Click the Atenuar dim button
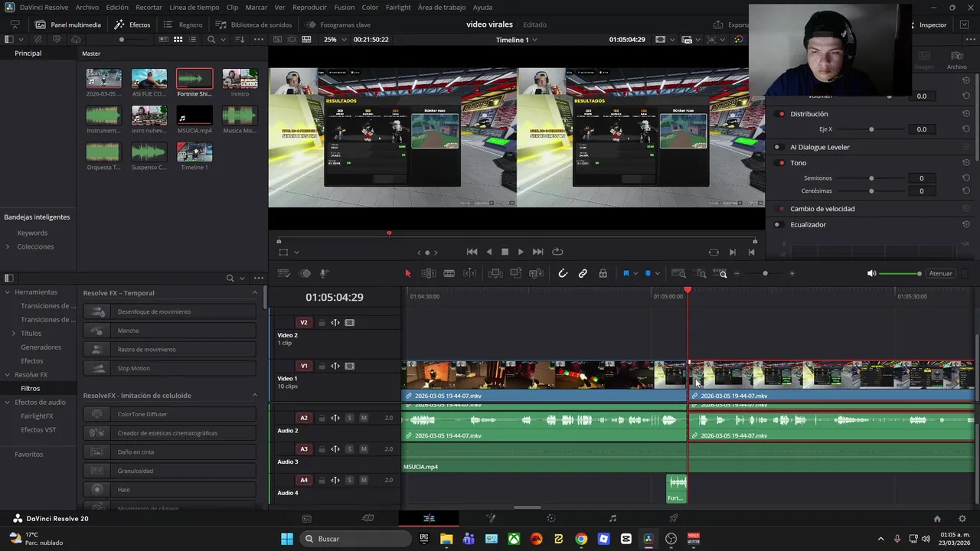 tap(940, 273)
